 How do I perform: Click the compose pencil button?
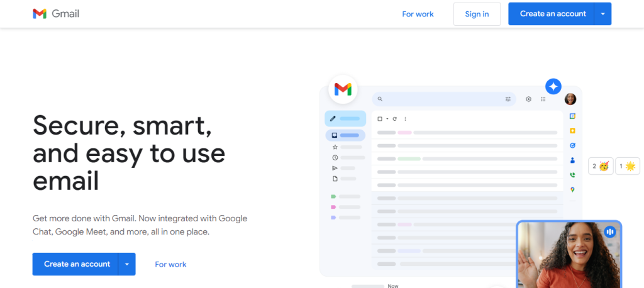[x=345, y=118]
